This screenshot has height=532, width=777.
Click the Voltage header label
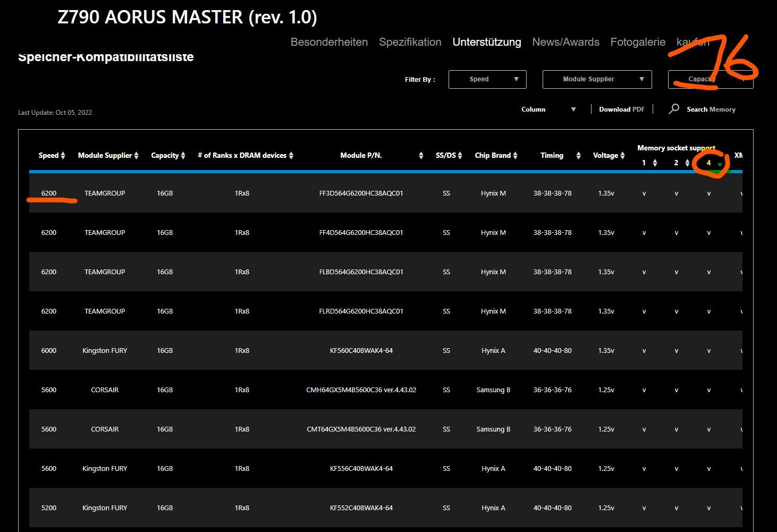[605, 156]
